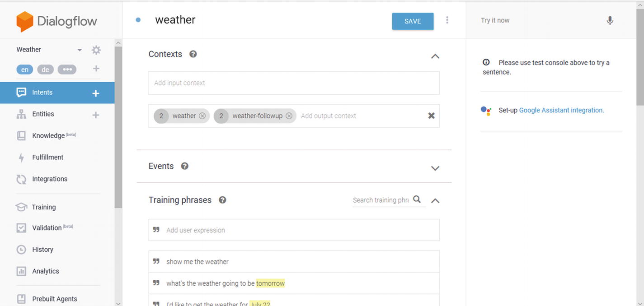Open help for Training phrases section
The width and height of the screenshot is (644, 306).
click(222, 200)
